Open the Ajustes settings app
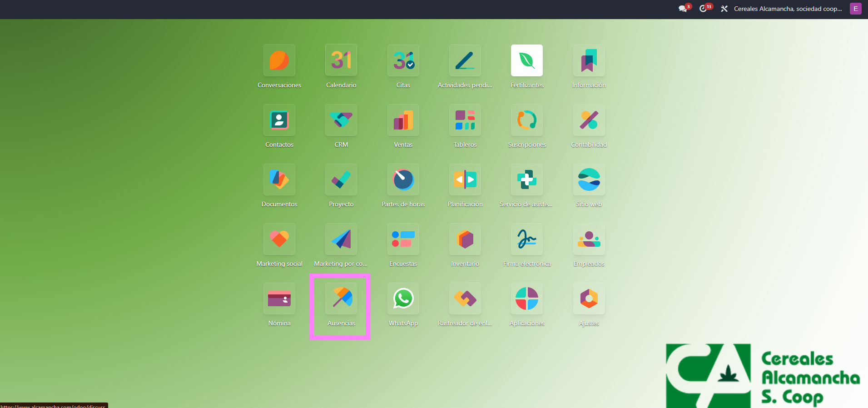 pos(589,299)
